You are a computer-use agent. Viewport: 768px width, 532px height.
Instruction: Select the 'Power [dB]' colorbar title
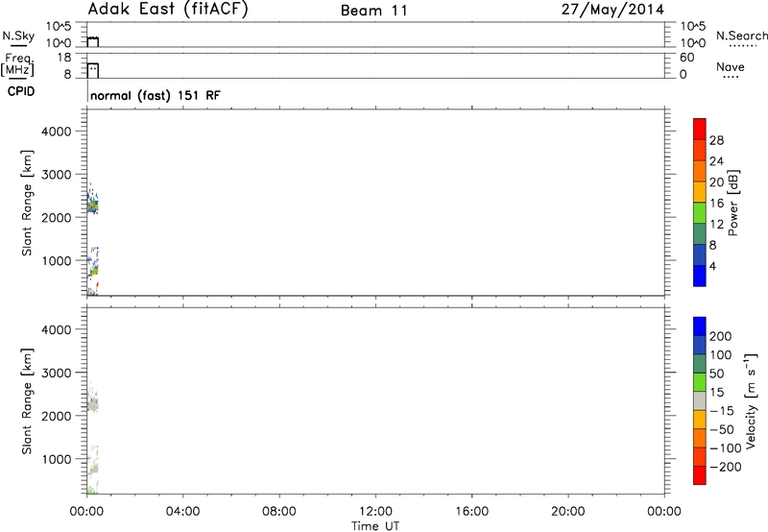click(x=732, y=203)
